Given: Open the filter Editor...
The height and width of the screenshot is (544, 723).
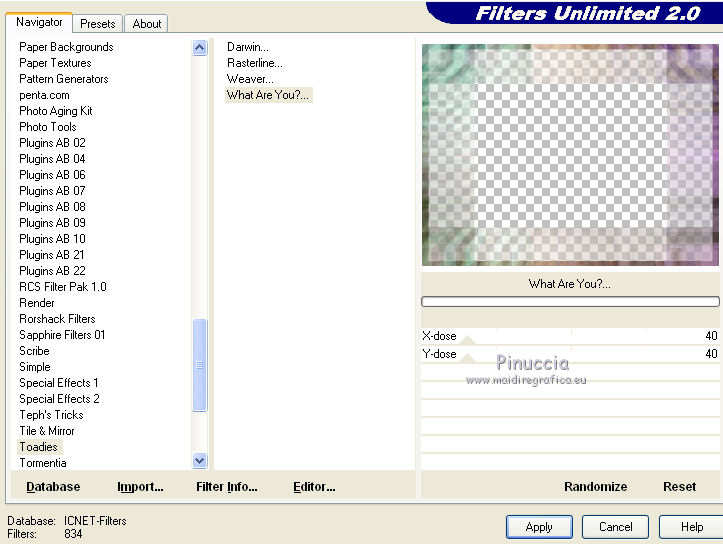Looking at the screenshot, I should coord(314,486).
